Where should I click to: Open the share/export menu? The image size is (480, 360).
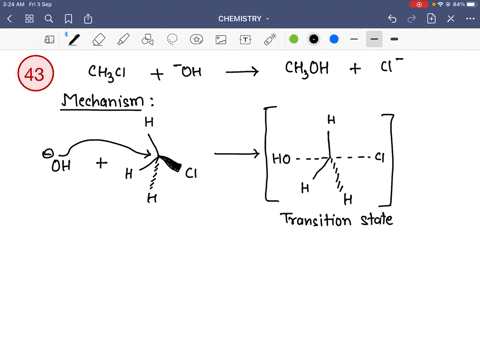point(88,19)
